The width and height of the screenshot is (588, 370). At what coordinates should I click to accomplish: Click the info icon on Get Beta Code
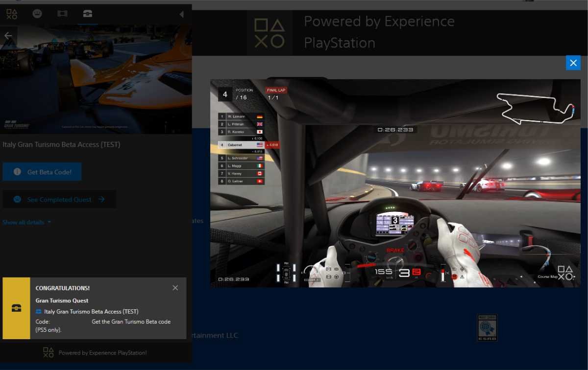coord(17,172)
